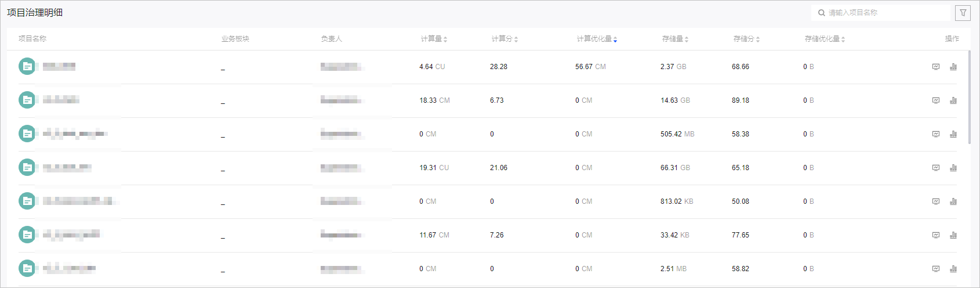Open monitor view for 68.66 storage-score row

936,67
